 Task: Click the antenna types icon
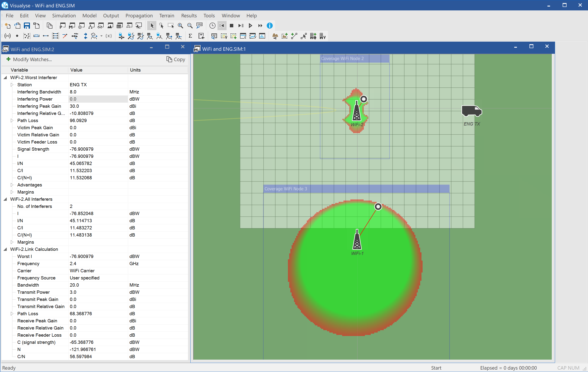[8, 36]
